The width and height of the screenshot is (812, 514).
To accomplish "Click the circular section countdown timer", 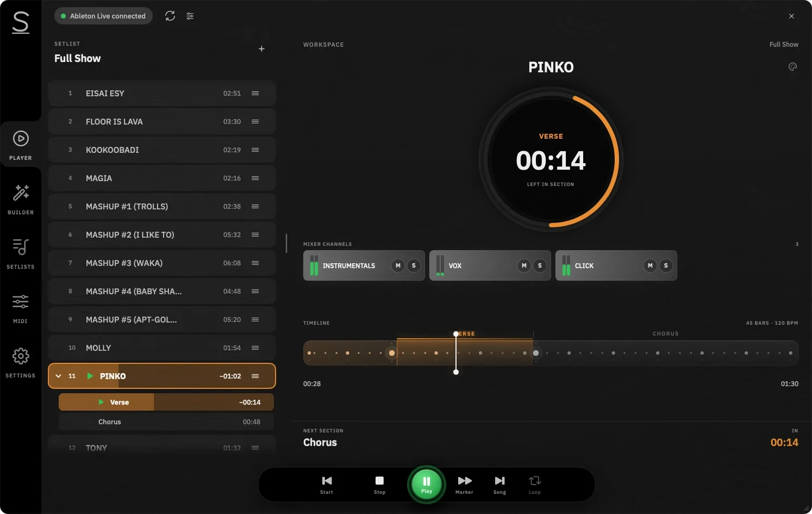I will [551, 160].
